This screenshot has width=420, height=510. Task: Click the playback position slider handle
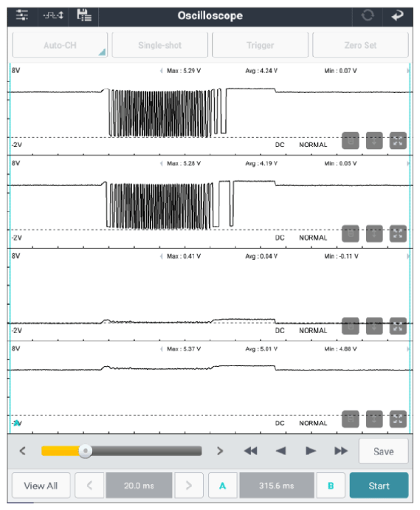[86, 451]
